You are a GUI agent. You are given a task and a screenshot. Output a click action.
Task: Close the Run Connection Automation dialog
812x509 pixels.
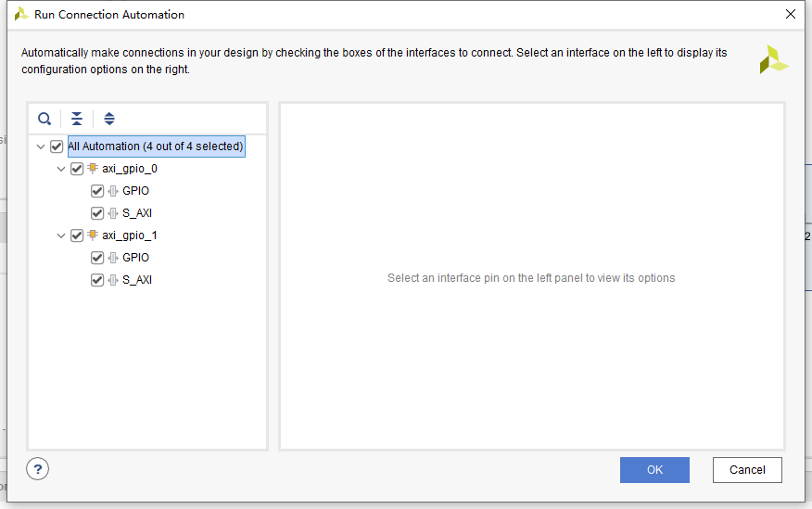coord(791,14)
